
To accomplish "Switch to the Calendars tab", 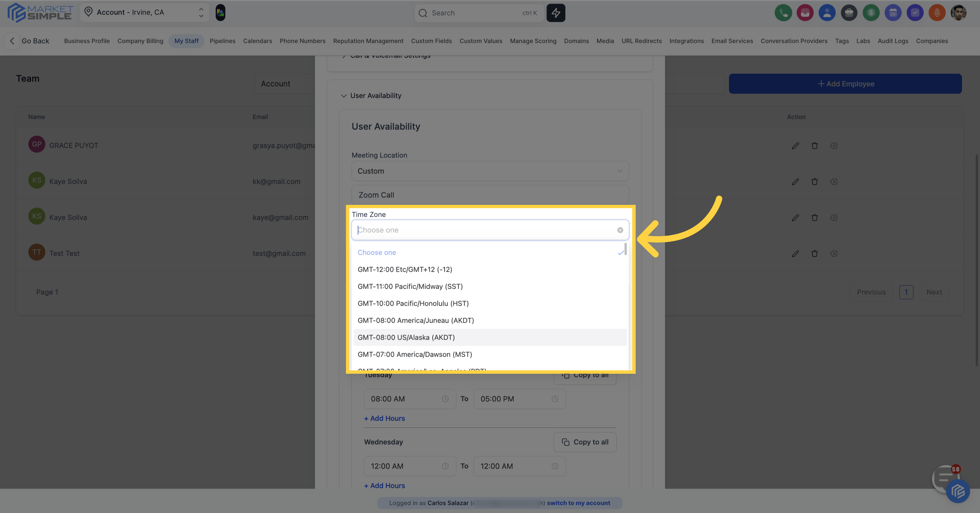I will click(258, 41).
